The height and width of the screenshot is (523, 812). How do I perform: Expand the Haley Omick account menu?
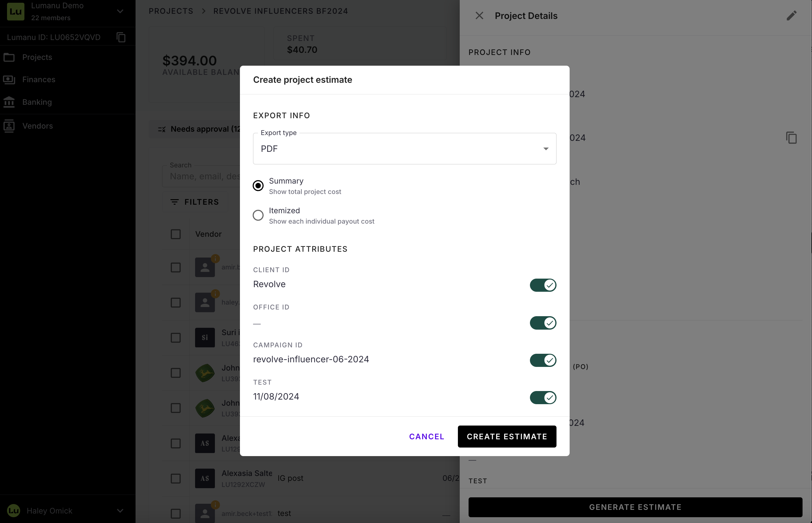pyautogui.click(x=120, y=511)
